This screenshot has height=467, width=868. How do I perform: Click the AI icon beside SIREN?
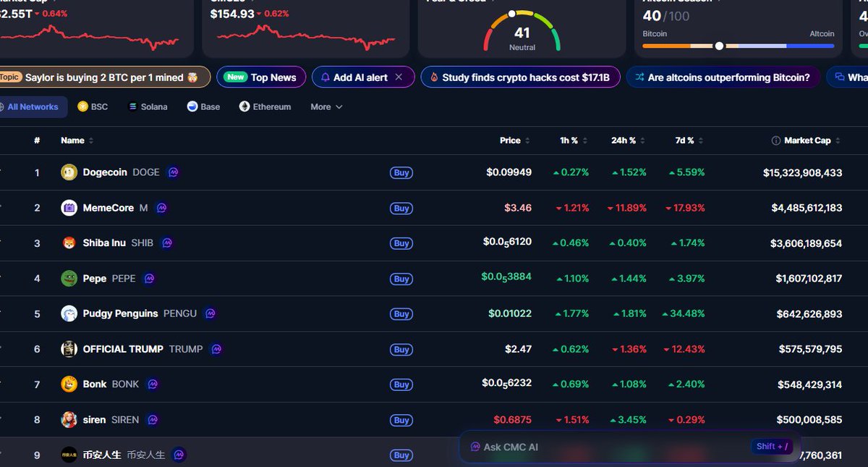[x=153, y=420]
